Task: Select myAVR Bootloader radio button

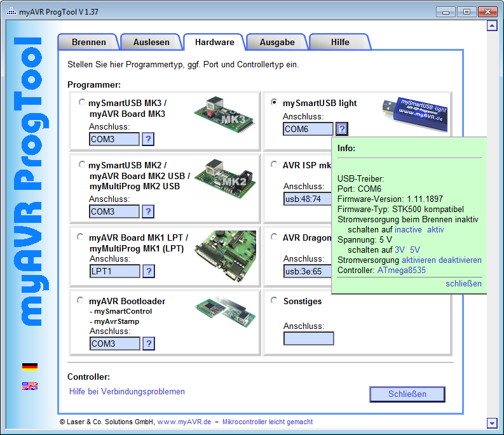Action: pyautogui.click(x=81, y=300)
